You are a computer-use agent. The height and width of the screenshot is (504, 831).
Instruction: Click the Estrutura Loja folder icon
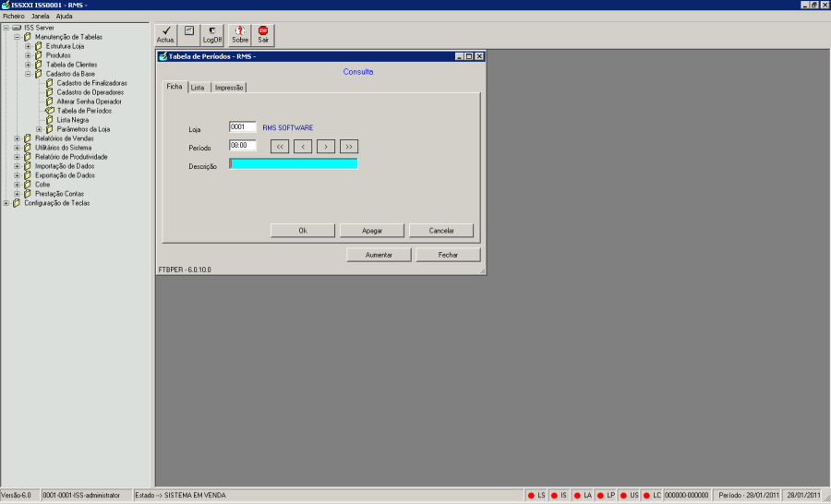38,46
